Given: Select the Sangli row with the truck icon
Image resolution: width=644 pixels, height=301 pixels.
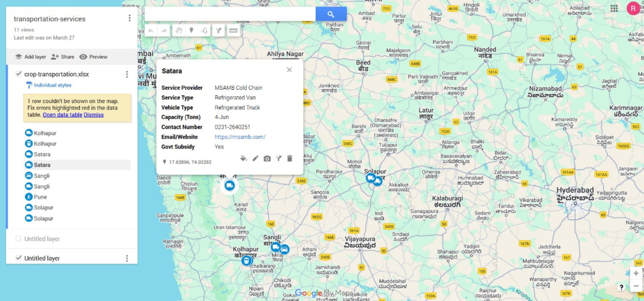Looking at the screenshot, I should [x=77, y=186].
